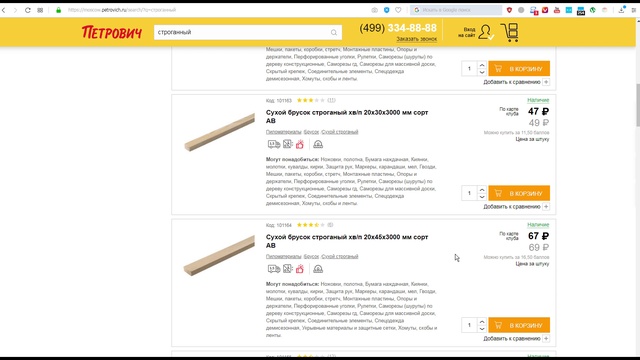The width and height of the screenshot is (640, 360).
Task: Click the search magnifier icon in search field
Action: click(x=334, y=33)
